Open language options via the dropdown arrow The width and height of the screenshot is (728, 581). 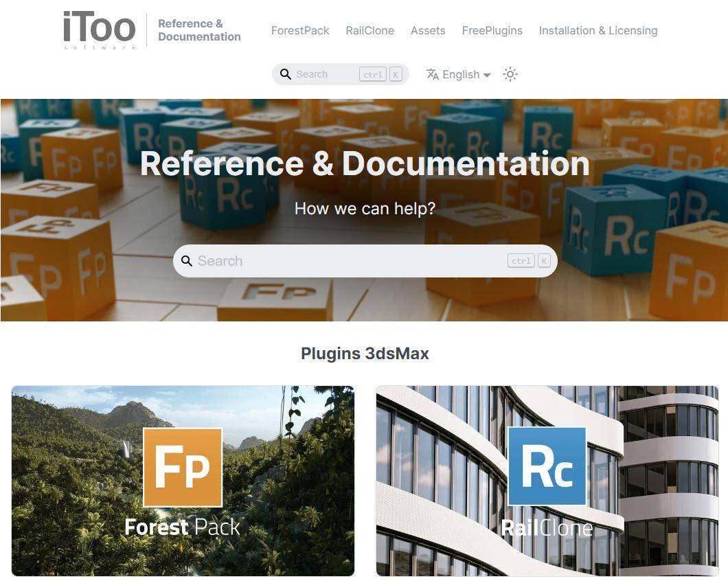point(486,76)
